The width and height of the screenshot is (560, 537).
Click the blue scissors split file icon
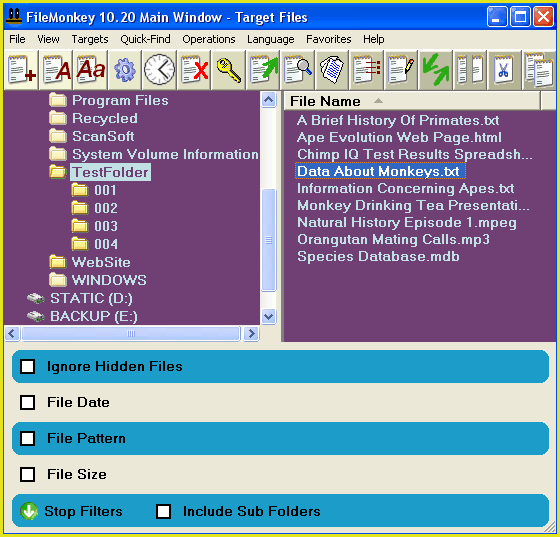504,70
